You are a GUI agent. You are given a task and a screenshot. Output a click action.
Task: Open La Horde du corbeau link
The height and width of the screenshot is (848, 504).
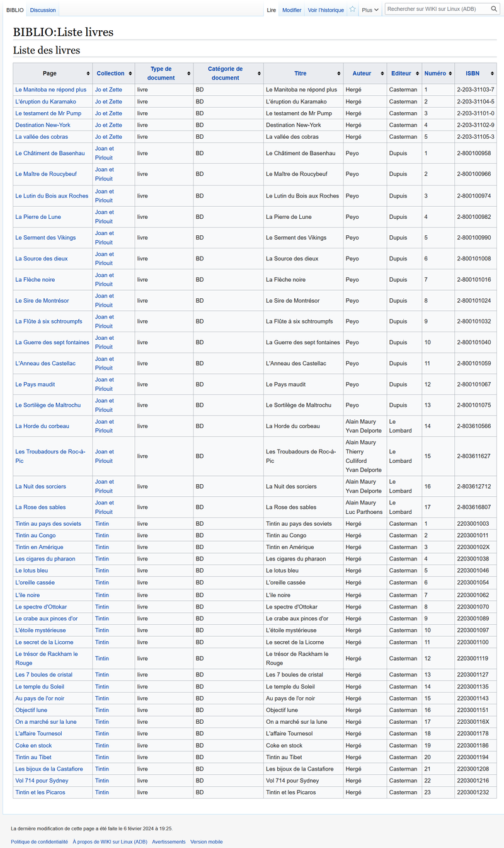click(x=42, y=426)
